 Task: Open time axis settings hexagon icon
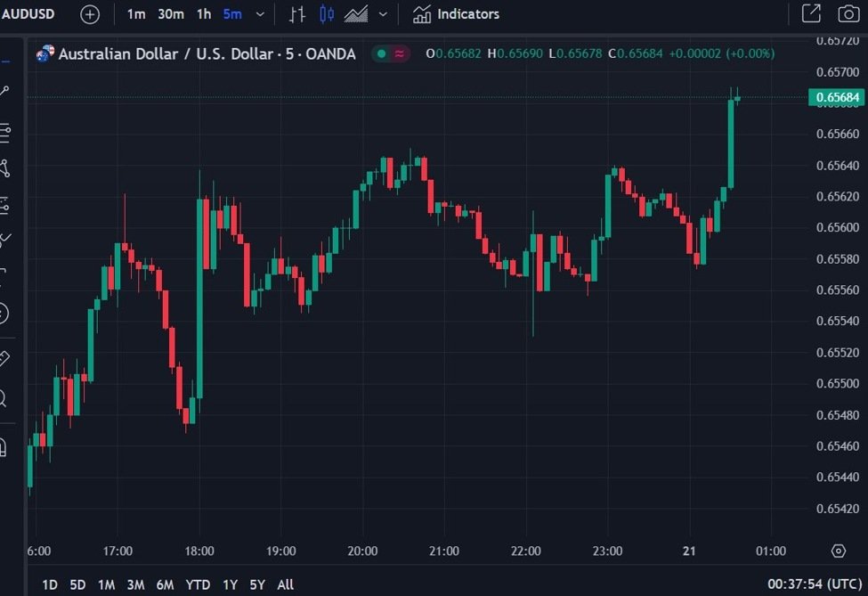click(x=838, y=551)
